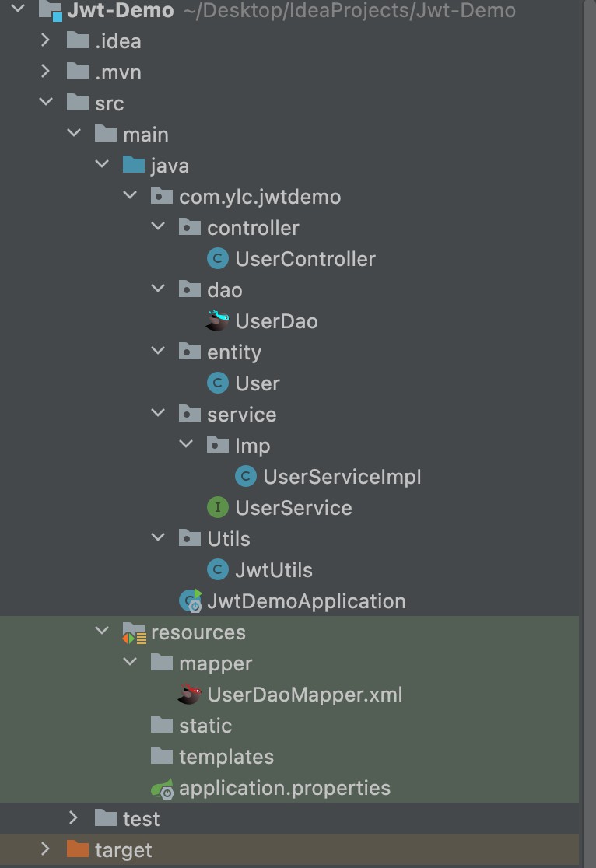Click the UserController class icon

click(217, 259)
